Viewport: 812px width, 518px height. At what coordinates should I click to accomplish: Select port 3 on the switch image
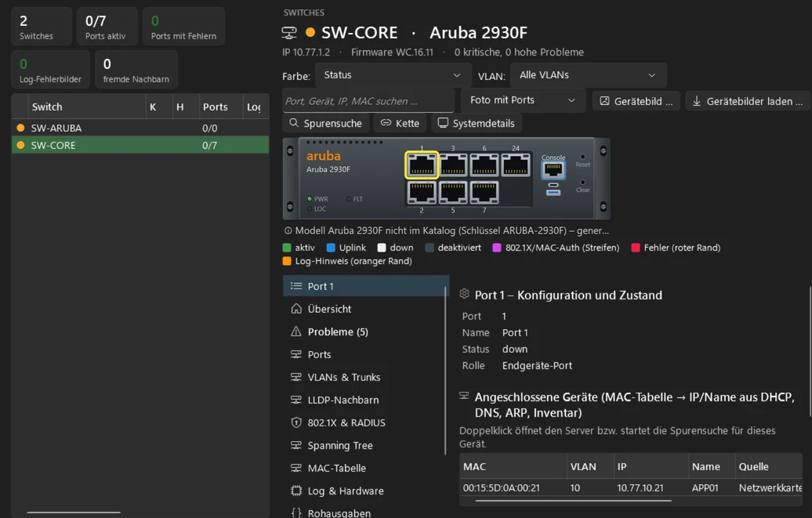tap(453, 165)
